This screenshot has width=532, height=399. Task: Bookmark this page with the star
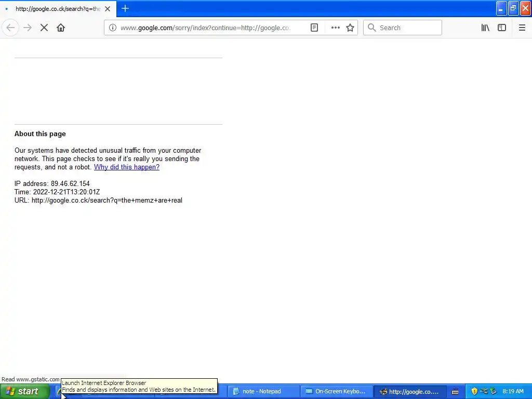click(x=350, y=28)
